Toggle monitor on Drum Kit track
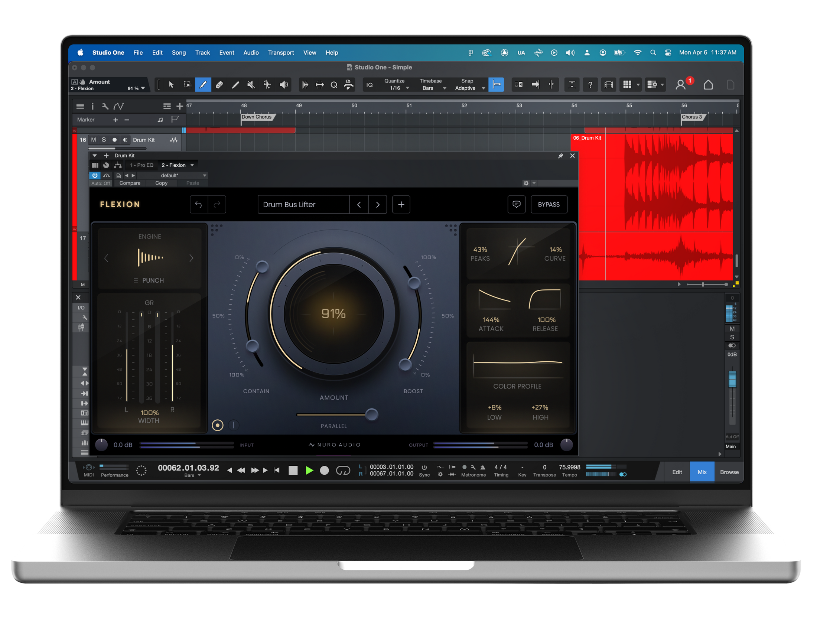 (125, 140)
